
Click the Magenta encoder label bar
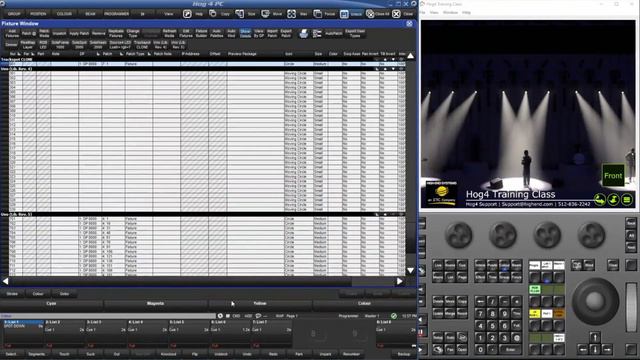pyautogui.click(x=156, y=304)
